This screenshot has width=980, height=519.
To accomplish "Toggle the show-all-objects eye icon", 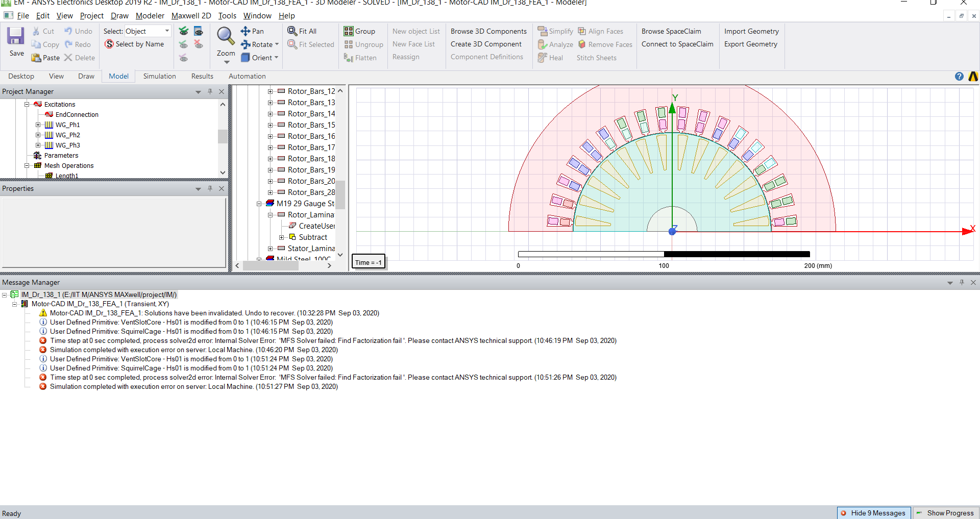I will 184,31.
